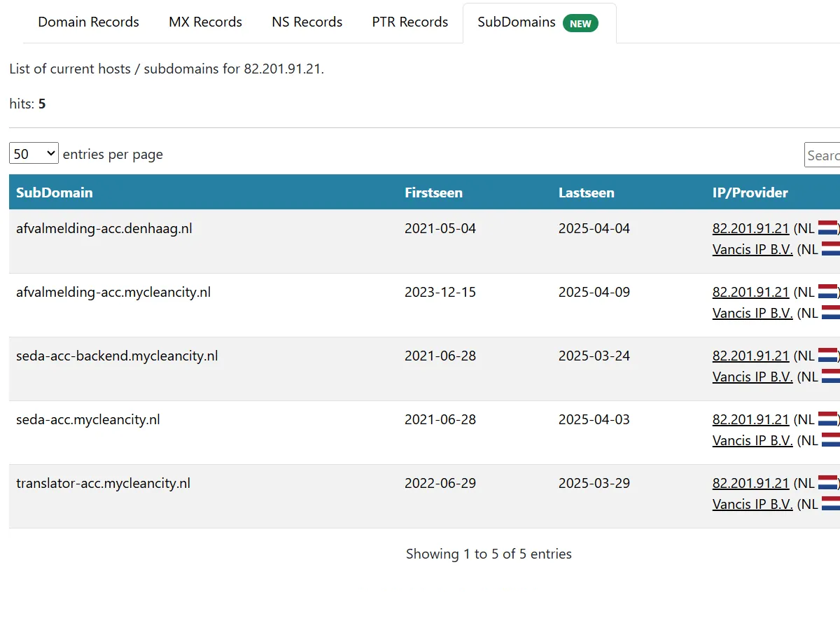Click Firstseen date 2021-05-04
This screenshot has height=630, width=840.
[x=440, y=228]
